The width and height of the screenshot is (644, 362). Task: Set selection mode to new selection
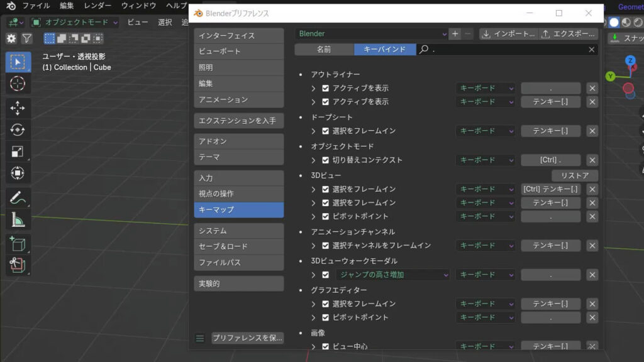coord(49,38)
